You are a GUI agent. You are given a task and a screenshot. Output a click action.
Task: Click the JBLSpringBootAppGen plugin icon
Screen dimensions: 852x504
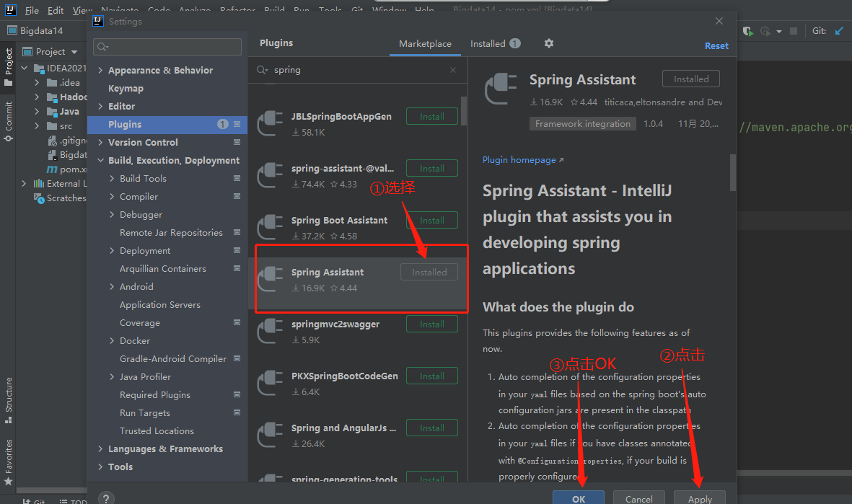[x=270, y=123]
